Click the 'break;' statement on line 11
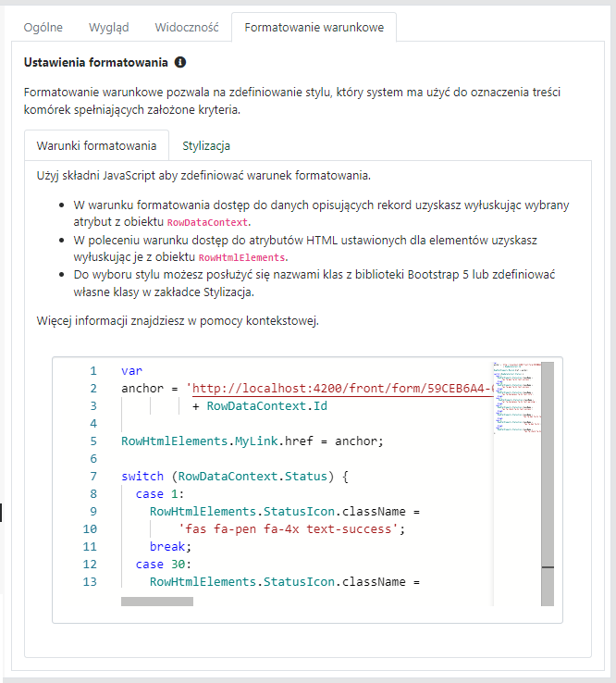This screenshot has width=616, height=683. click(171, 546)
